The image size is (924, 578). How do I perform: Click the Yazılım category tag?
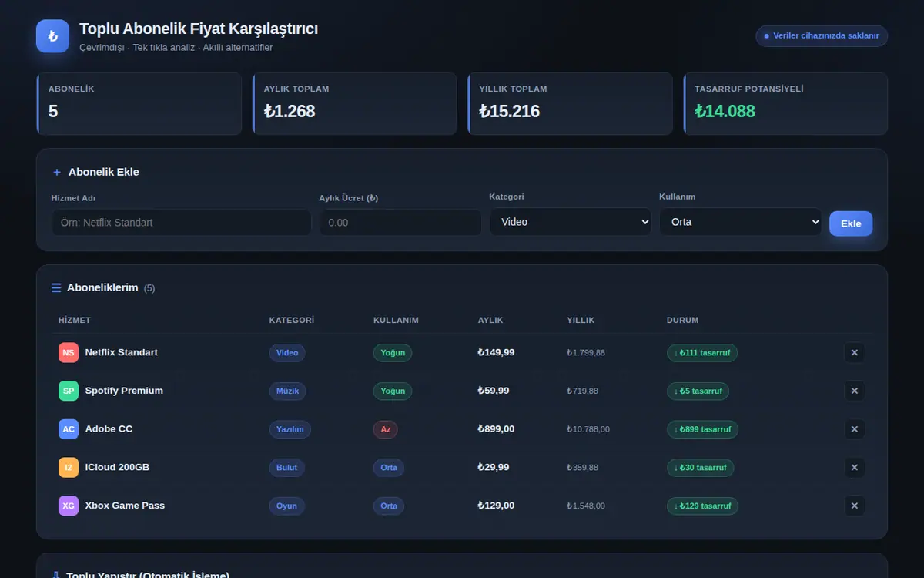coord(290,429)
